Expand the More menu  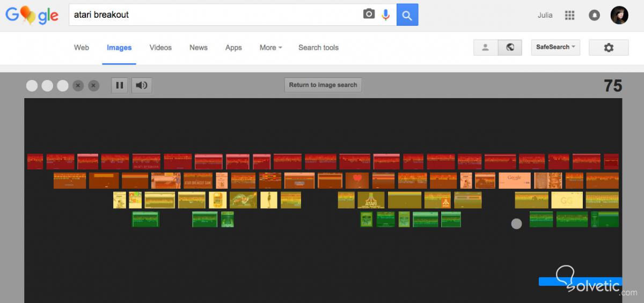(x=270, y=47)
